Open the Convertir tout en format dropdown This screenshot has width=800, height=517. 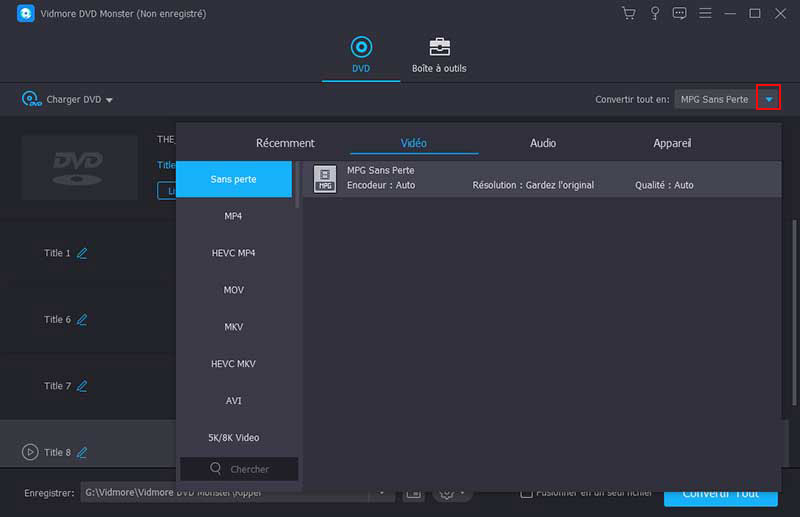[768, 99]
